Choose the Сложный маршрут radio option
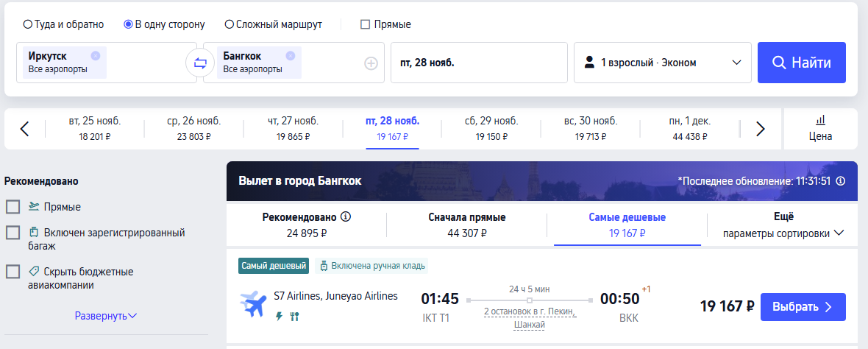The height and width of the screenshot is (349, 868). click(x=274, y=24)
